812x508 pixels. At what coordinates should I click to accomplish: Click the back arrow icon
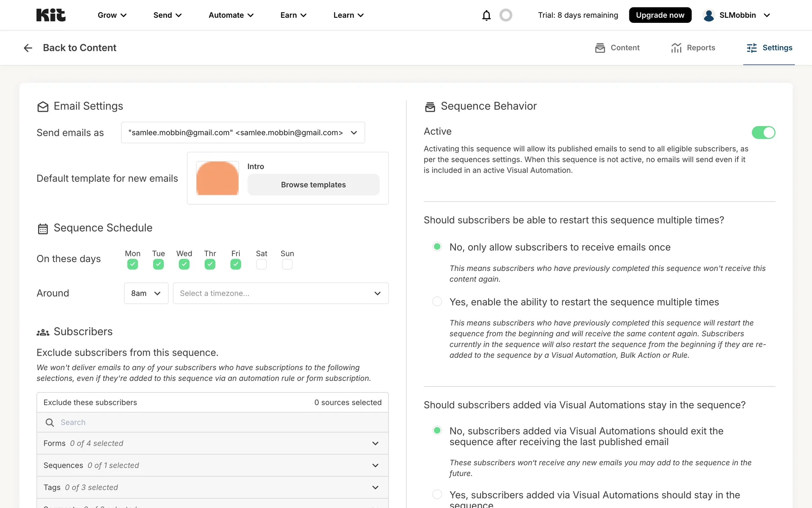pos(28,48)
